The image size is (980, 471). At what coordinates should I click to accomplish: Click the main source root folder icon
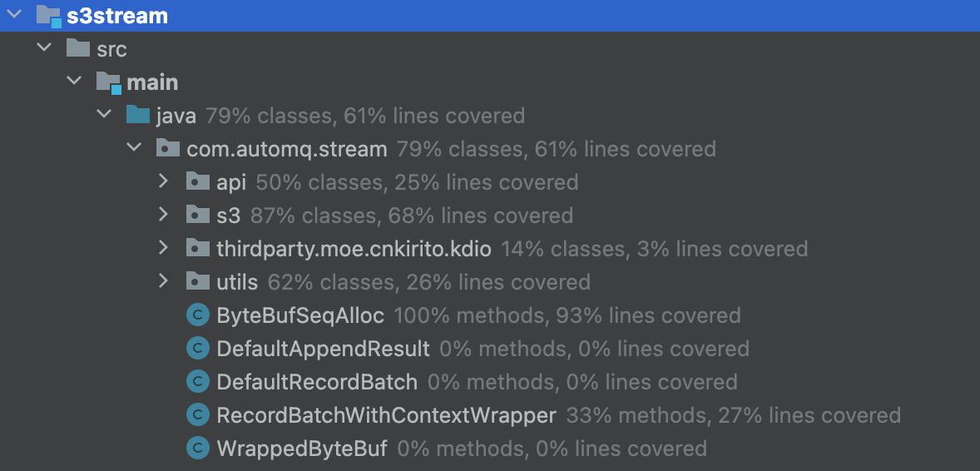108,82
